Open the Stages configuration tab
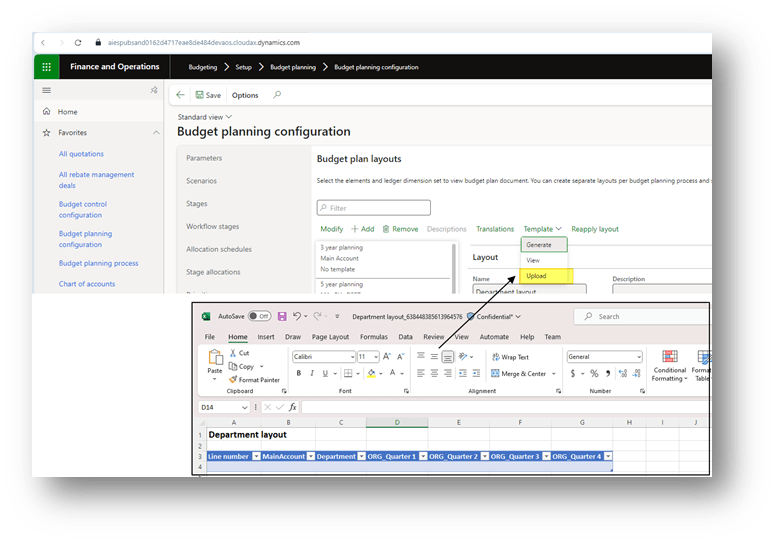This screenshot has height=542, width=777. pyautogui.click(x=197, y=204)
